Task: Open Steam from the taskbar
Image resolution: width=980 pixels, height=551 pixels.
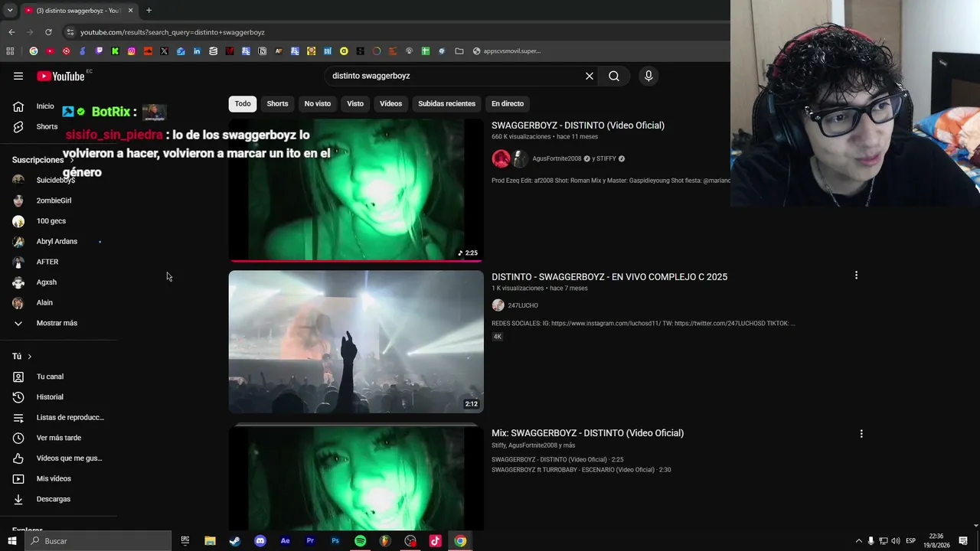Action: tap(235, 541)
